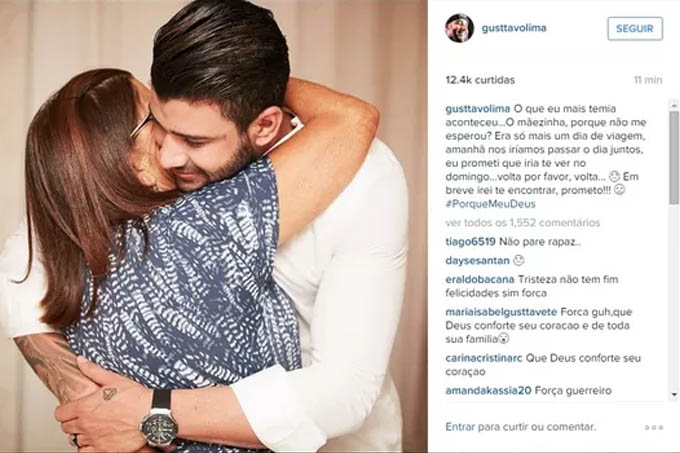680x453 pixels.
Task: Open the gusttavolima username in header
Action: pos(514,28)
